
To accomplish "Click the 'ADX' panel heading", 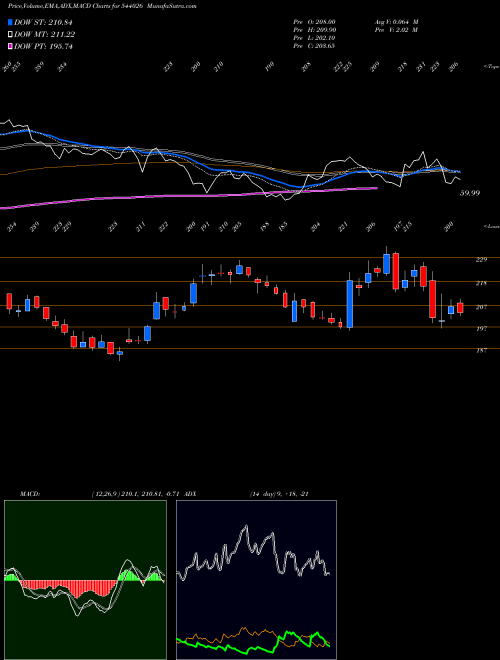I will [x=190, y=494].
